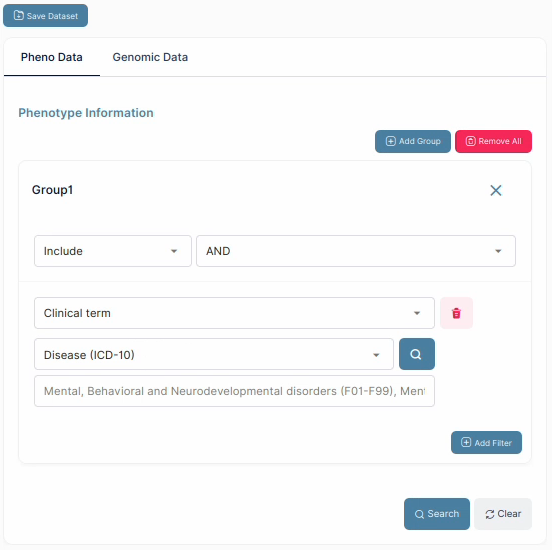Screen dimensions: 552x550
Task: Click the Add Group button
Action: 413,141
